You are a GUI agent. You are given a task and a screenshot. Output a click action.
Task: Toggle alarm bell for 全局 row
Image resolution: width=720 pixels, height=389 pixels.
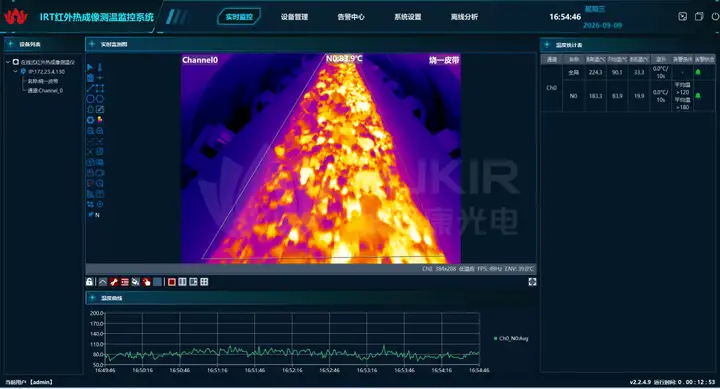click(698, 72)
